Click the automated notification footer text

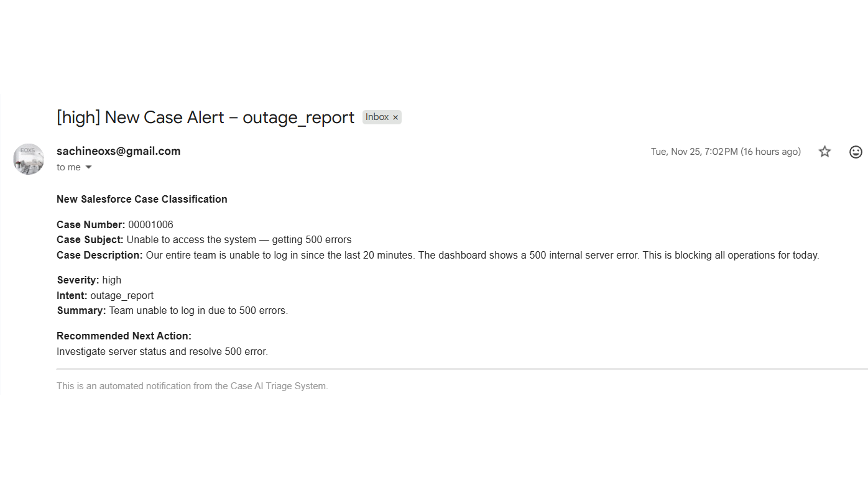coord(192,386)
